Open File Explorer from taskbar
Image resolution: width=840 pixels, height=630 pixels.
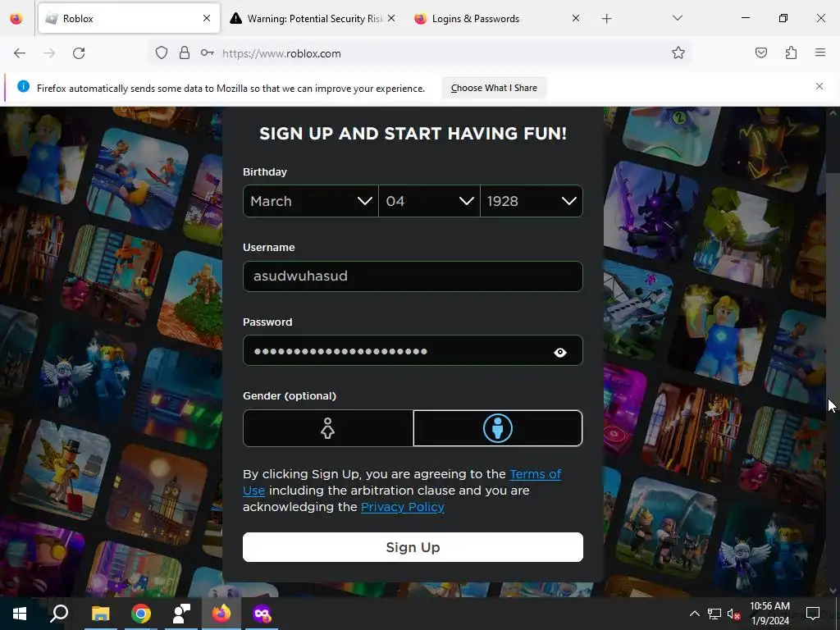coord(100,614)
